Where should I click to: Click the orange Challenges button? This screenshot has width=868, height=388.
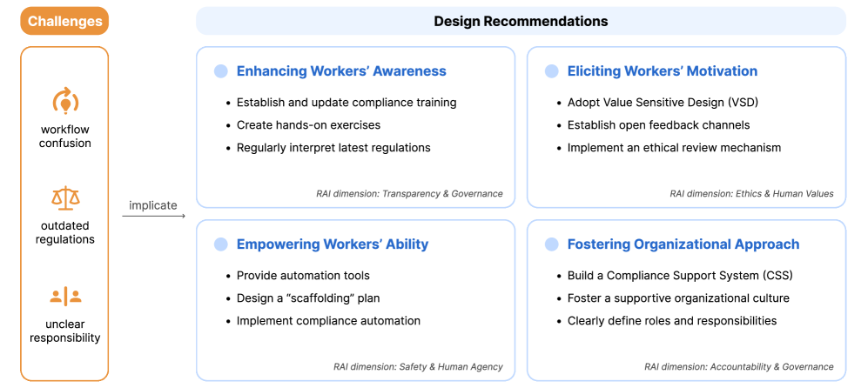64,21
